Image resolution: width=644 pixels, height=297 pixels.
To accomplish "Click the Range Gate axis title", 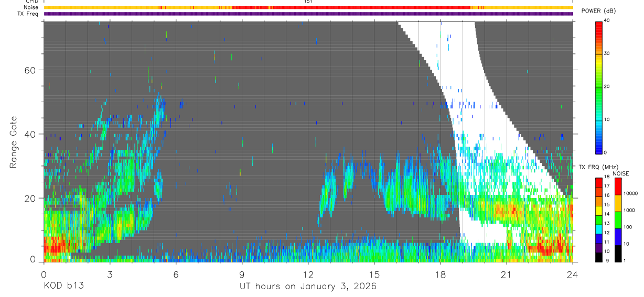I will pos(14,142).
